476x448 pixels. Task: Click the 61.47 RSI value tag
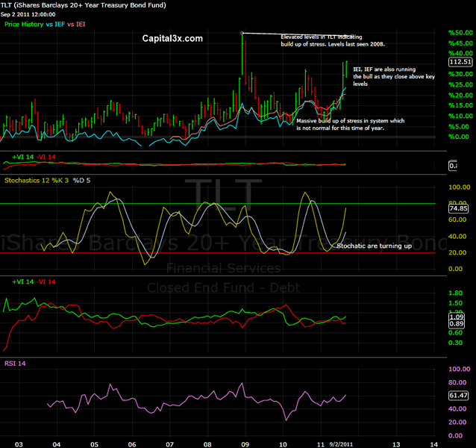(459, 395)
